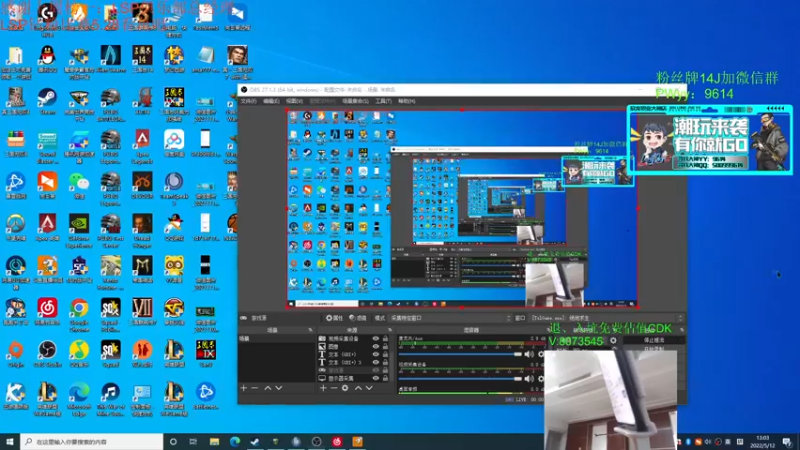Move the scene up with arrow
The image size is (800, 450).
268,388
